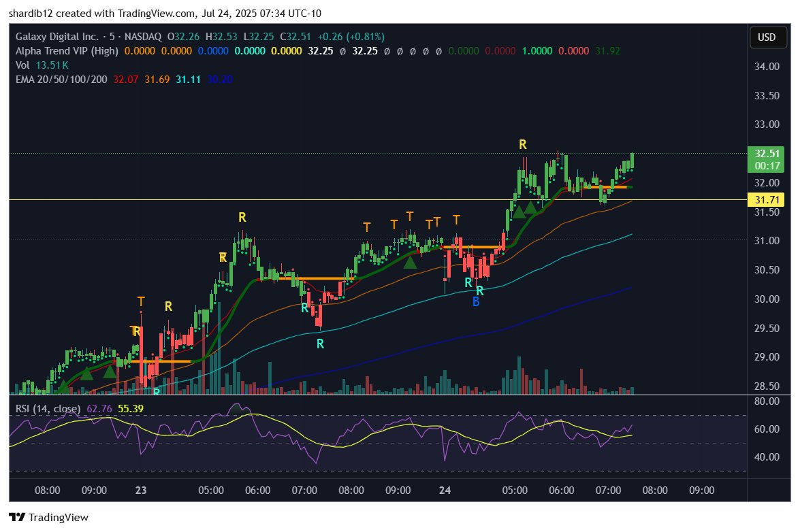Click the dark green Alpha Trend value 31.92
Image resolution: width=800 pixels, height=532 pixels.
pos(607,51)
